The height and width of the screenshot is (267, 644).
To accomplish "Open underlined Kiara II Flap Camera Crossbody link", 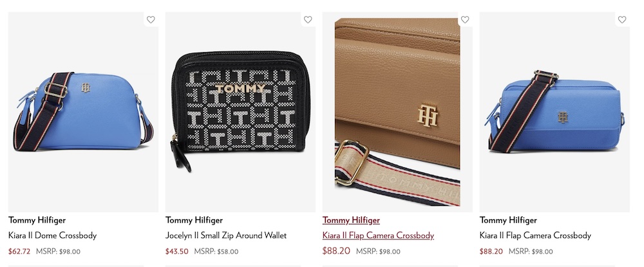I will pos(378,235).
